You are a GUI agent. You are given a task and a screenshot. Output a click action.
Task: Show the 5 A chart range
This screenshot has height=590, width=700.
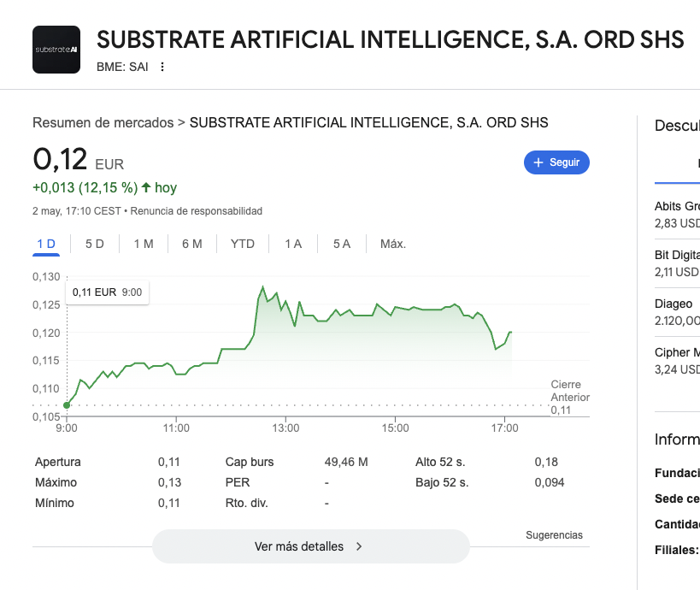point(342,245)
